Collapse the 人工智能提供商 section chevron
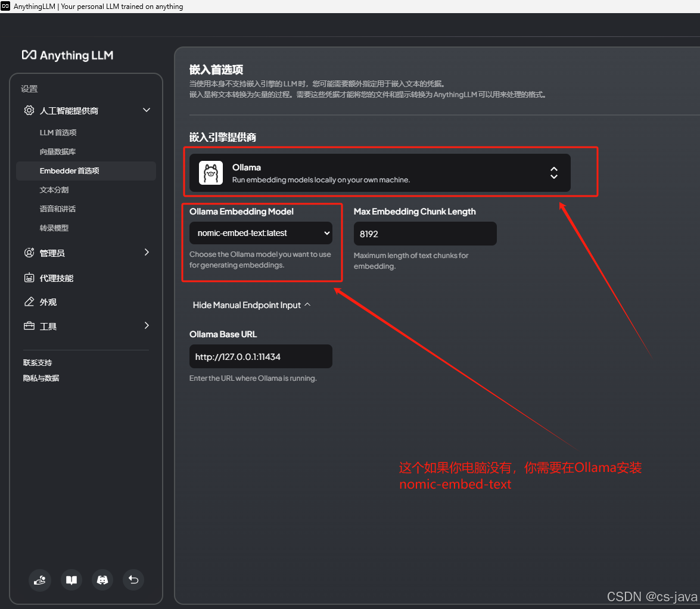Screen dimensions: 700x609 pos(147,110)
